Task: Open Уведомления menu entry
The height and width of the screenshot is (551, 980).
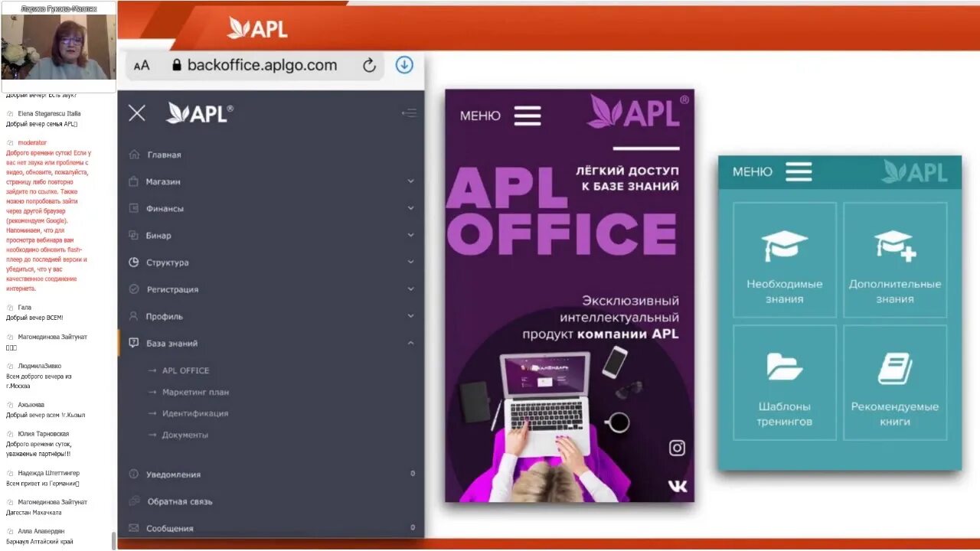Action: 173,474
